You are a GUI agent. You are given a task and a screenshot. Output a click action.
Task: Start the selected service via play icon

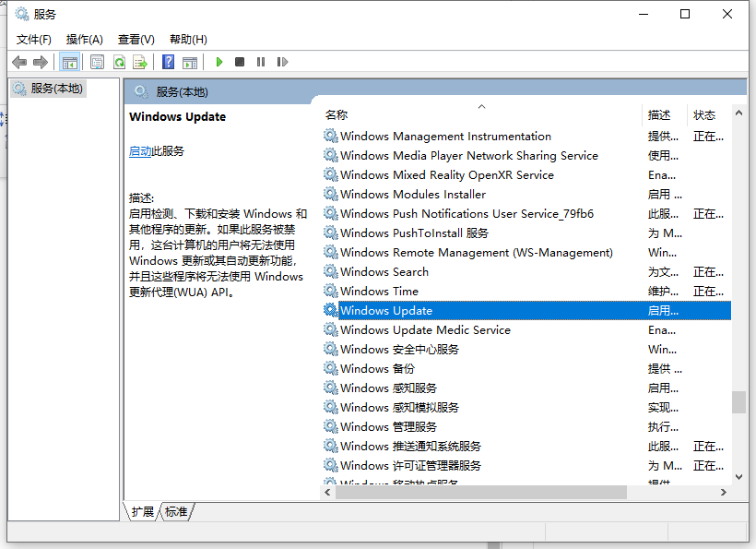coord(219,61)
